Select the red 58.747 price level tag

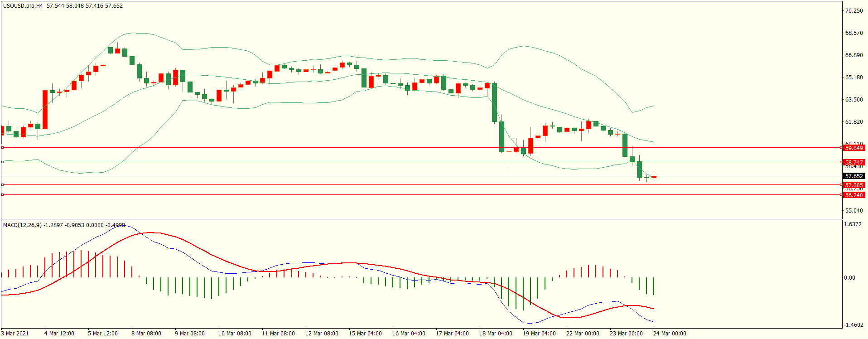click(x=854, y=162)
